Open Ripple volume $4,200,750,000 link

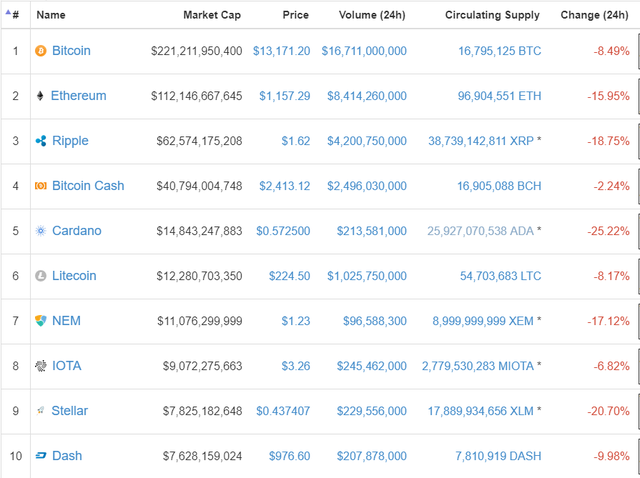click(364, 141)
